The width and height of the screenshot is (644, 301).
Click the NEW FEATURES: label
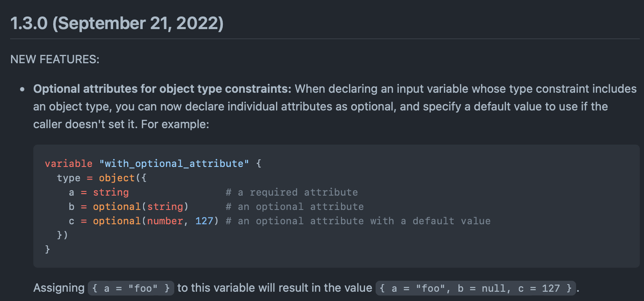pyautogui.click(x=54, y=59)
